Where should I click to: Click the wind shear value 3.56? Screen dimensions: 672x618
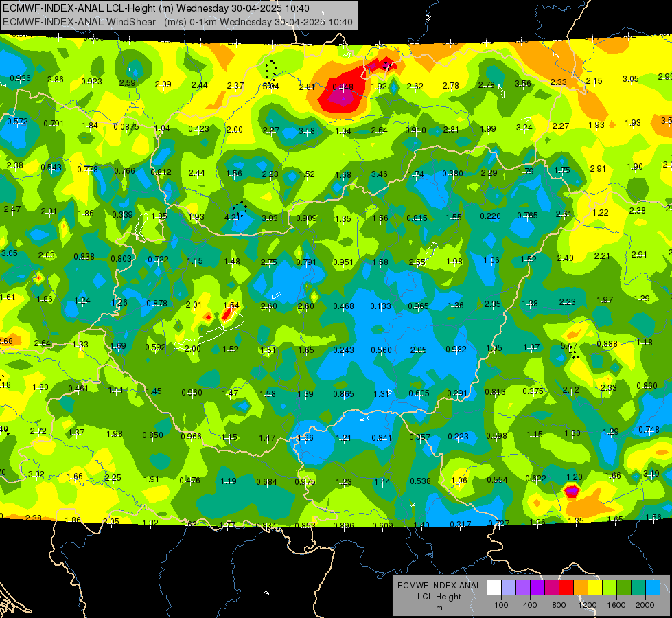(x=523, y=84)
